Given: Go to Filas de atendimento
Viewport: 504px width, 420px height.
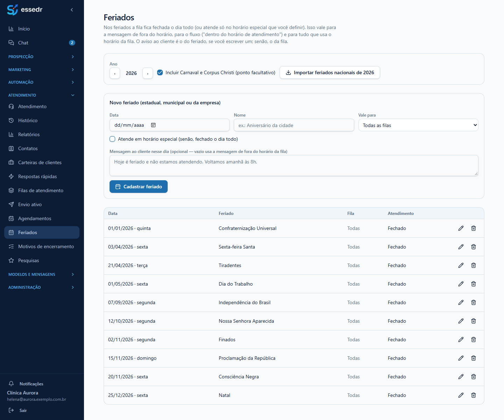Looking at the screenshot, I should tap(42, 190).
